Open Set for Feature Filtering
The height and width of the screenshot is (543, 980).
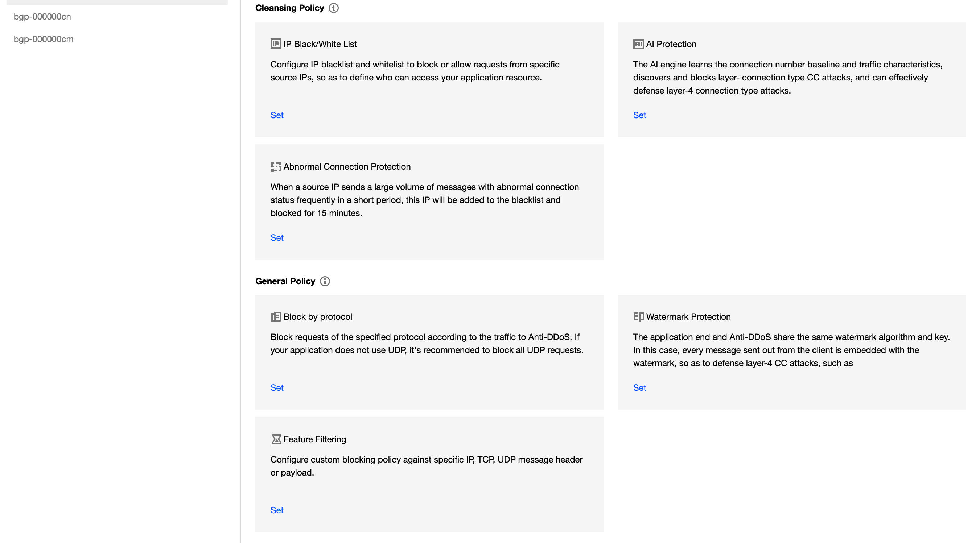pos(277,510)
